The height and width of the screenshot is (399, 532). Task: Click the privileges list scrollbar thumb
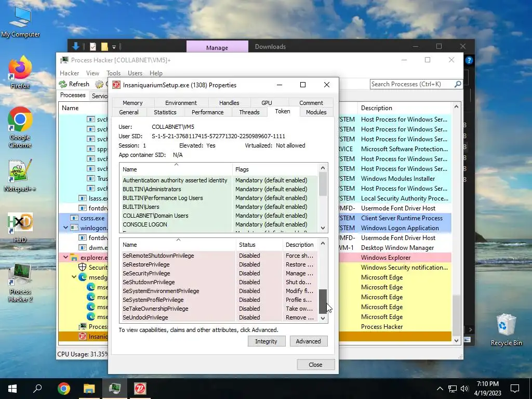pyautogui.click(x=323, y=301)
